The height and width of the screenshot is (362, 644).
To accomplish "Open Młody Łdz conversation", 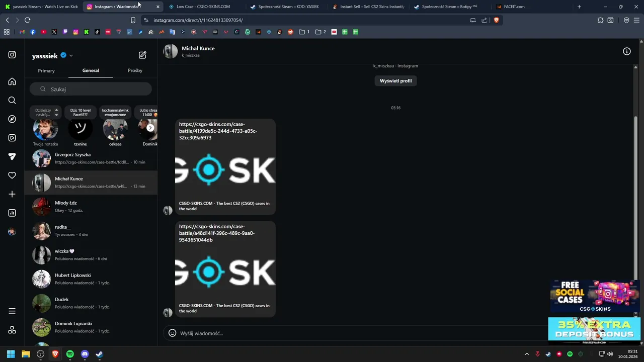I will pos(91,207).
